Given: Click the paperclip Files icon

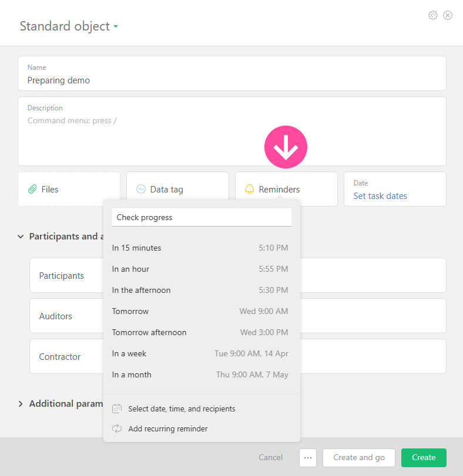Looking at the screenshot, I should (32, 190).
